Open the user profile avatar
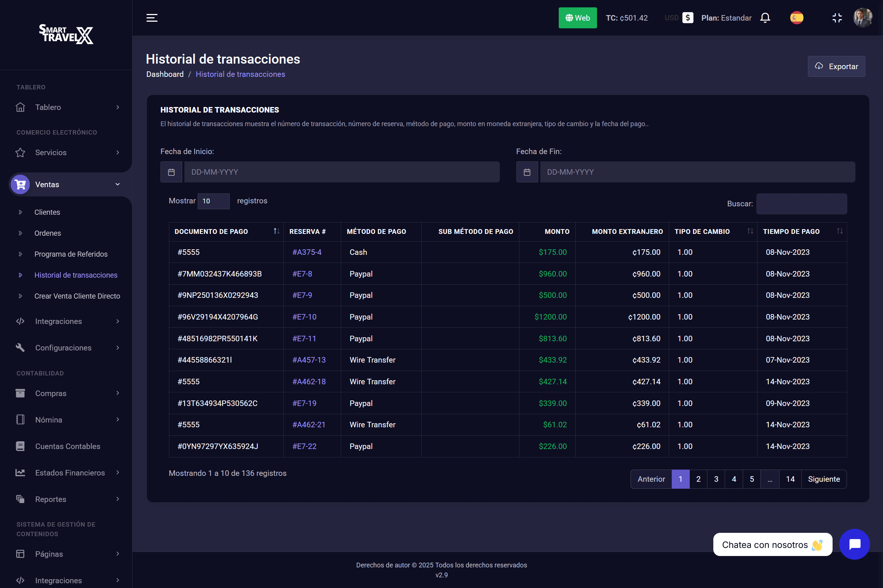This screenshot has height=588, width=883. [863, 18]
